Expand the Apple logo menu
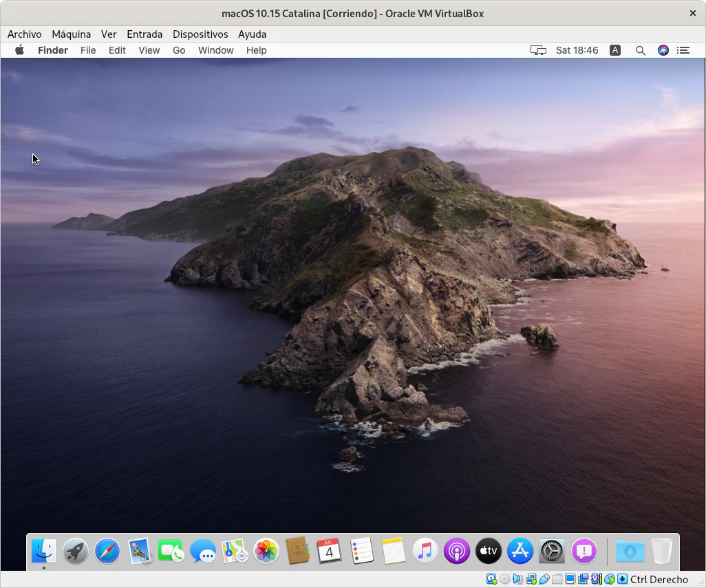706x588 pixels. tap(20, 50)
